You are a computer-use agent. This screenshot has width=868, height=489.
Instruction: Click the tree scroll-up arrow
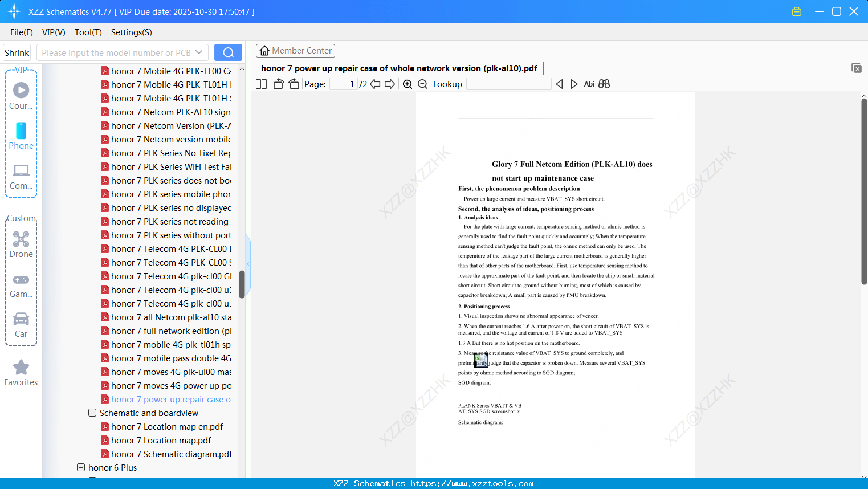pyautogui.click(x=242, y=69)
